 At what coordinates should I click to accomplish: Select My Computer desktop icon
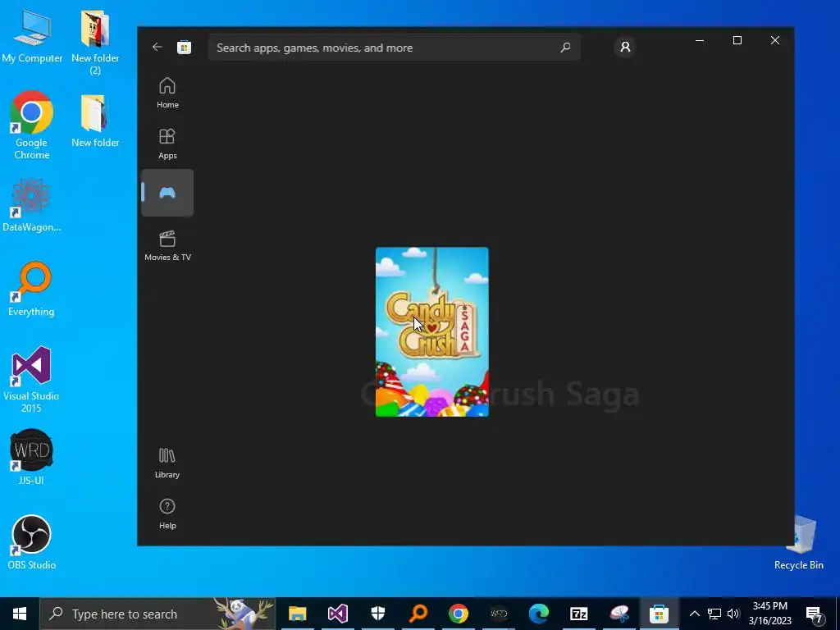point(32,36)
